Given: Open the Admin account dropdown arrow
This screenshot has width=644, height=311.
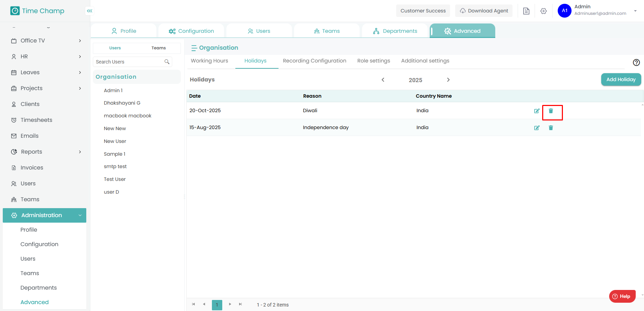Looking at the screenshot, I should 635,11.
